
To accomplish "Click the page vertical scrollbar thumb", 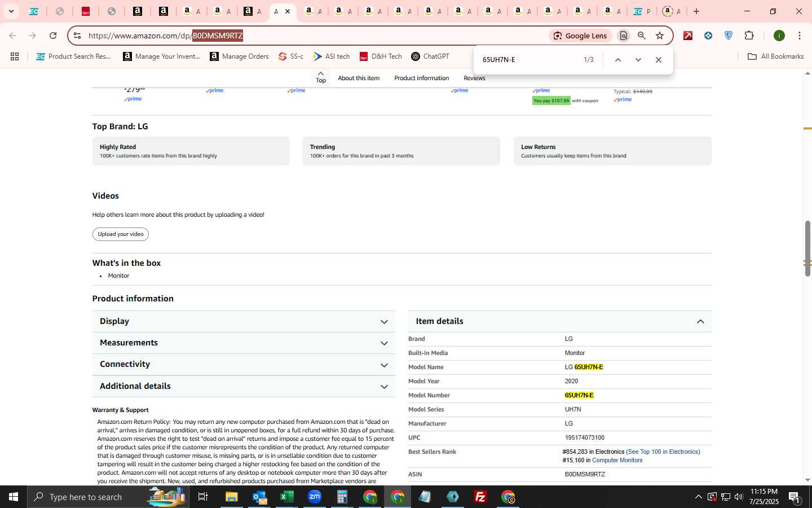I will click(x=807, y=248).
